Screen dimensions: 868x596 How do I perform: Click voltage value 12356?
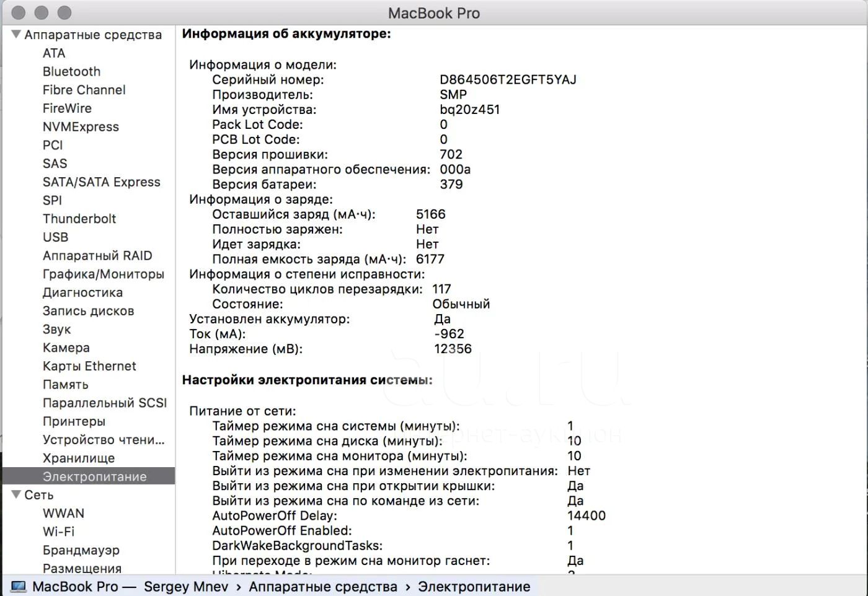[453, 349]
